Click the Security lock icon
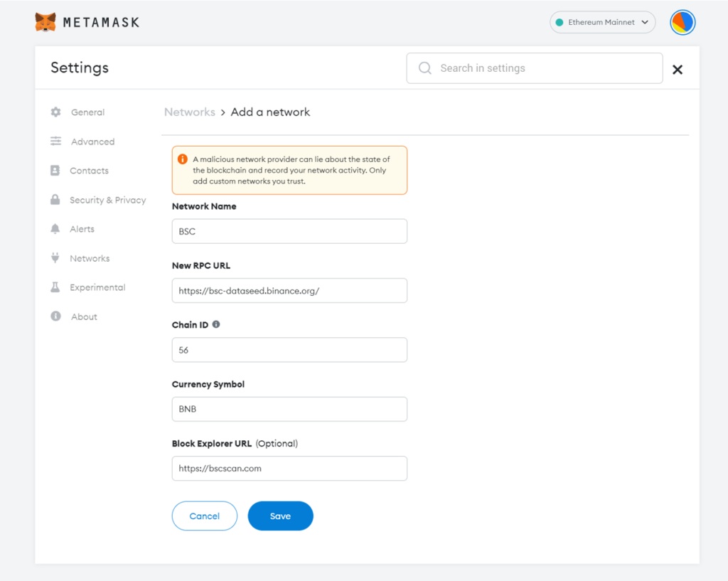 click(x=55, y=200)
